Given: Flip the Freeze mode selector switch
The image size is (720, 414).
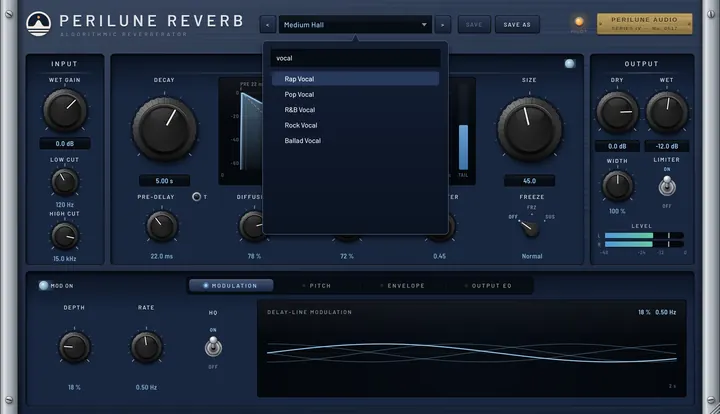Looking at the screenshot, I should tap(529, 227).
